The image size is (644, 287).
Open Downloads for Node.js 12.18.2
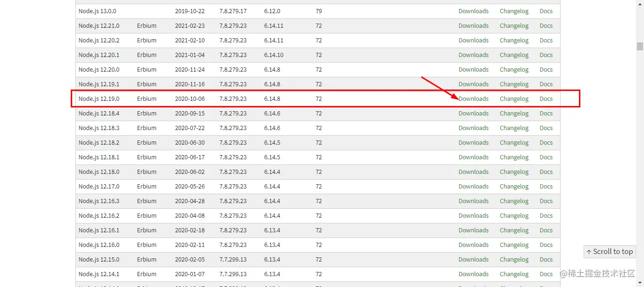coord(473,143)
